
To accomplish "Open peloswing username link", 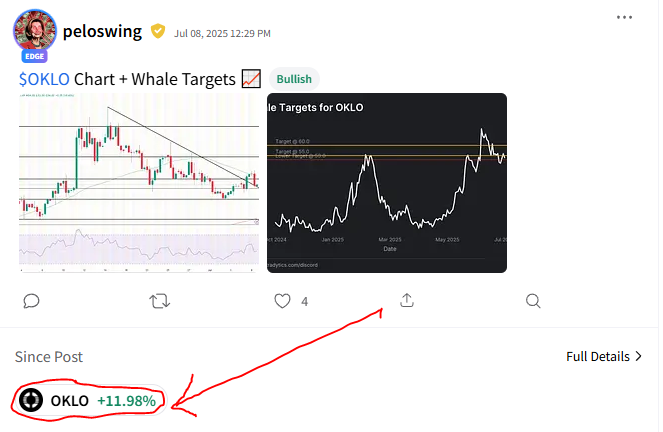I will click(x=102, y=32).
